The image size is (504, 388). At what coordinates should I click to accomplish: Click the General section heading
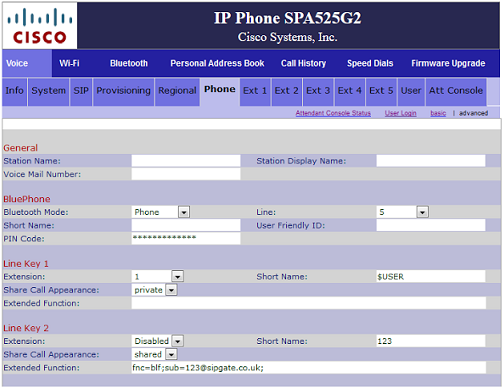coord(21,148)
